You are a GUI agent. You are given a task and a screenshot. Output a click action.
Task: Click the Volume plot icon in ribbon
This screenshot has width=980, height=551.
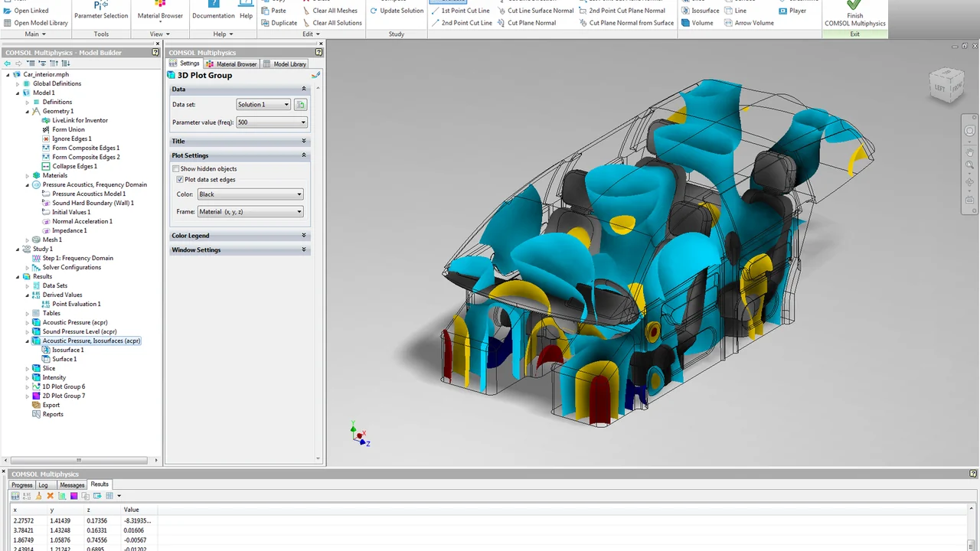click(x=684, y=23)
